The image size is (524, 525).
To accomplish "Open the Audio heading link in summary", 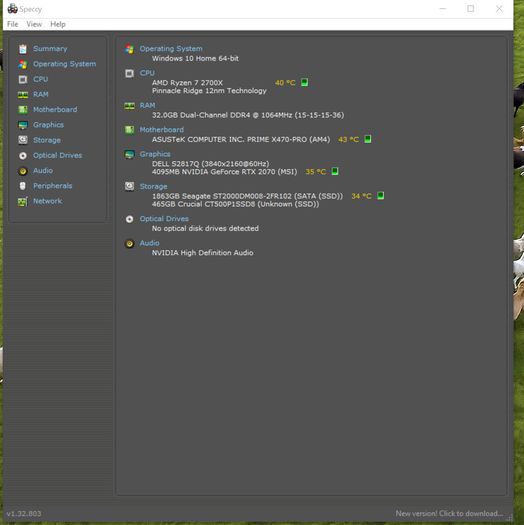I will click(149, 243).
